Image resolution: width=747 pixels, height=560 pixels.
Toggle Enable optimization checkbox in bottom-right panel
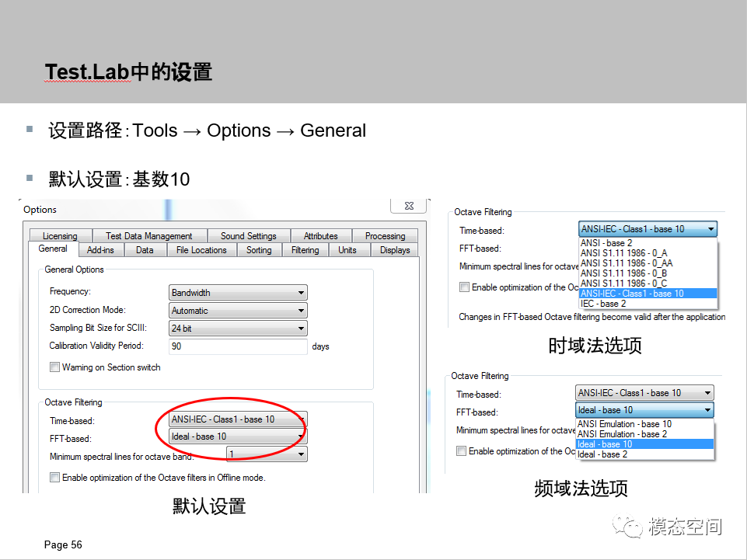[x=461, y=450]
